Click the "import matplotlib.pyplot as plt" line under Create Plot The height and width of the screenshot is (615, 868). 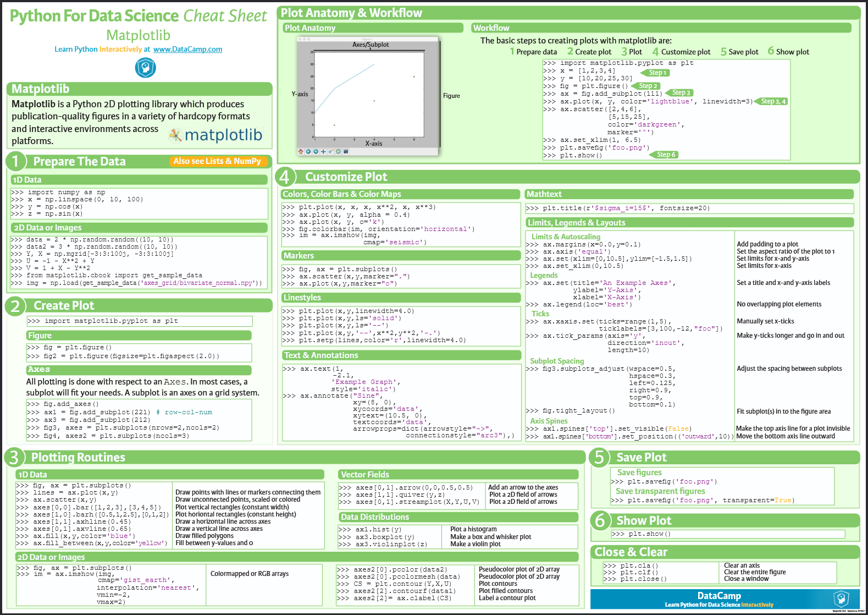point(103,321)
